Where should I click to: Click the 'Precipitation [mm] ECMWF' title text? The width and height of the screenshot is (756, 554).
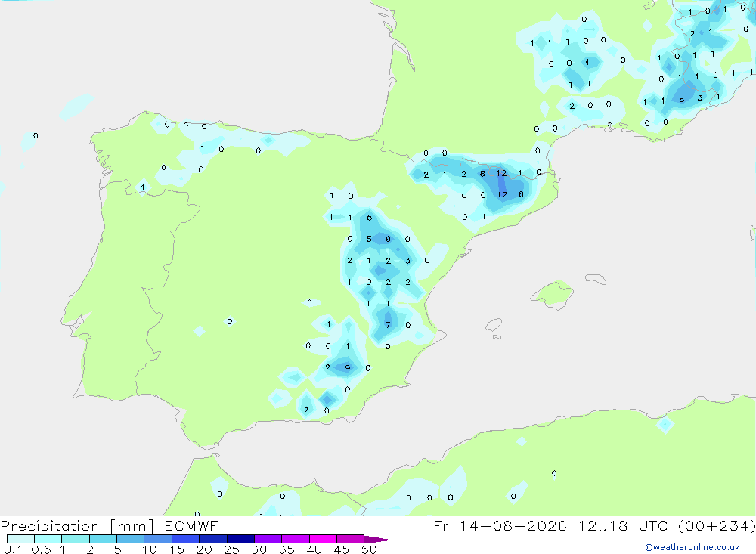point(110,525)
